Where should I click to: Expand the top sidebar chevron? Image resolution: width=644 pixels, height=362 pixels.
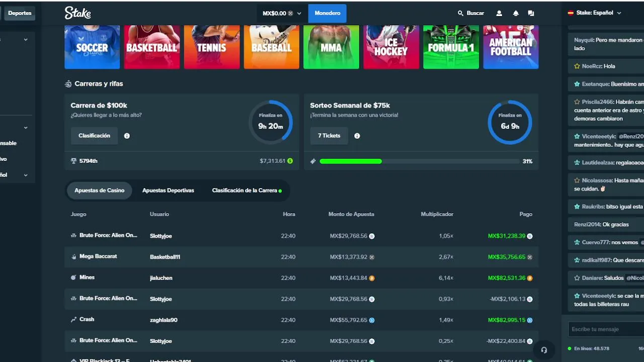[x=26, y=40]
